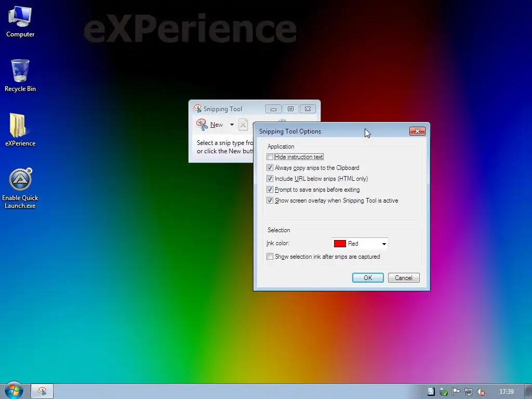Disable Prompt to save snips before exiting
Image resolution: width=532 pixels, height=399 pixels.
[270, 189]
